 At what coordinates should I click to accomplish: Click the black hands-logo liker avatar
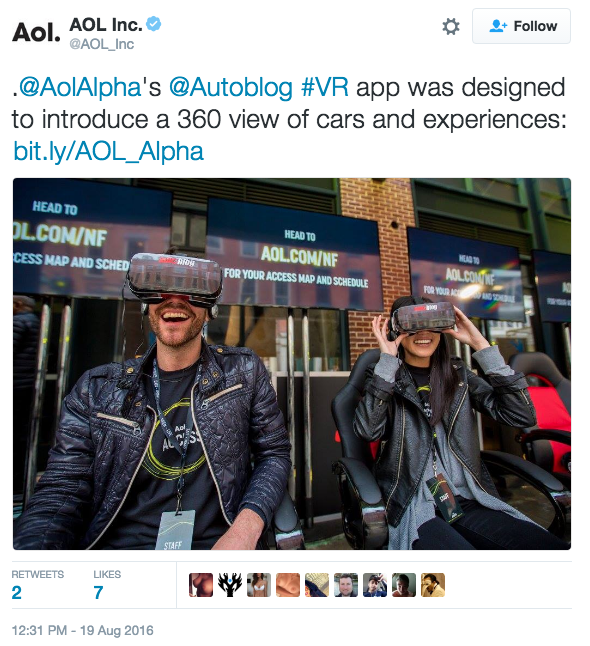coord(230,585)
